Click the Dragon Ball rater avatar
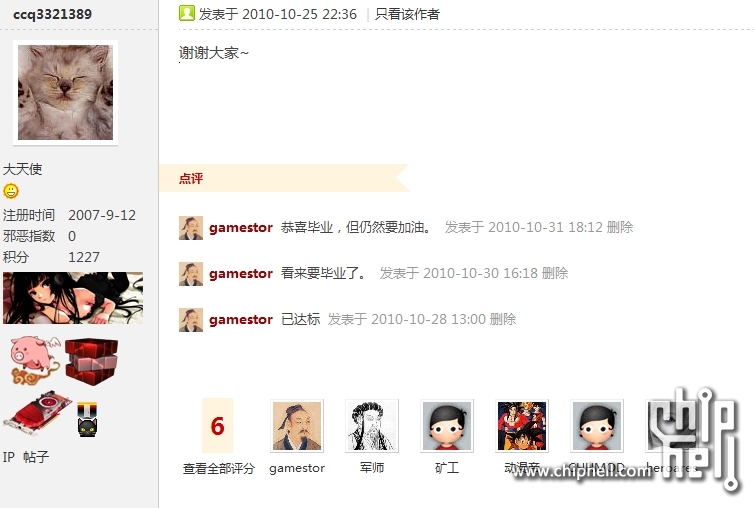Viewport: 754px width, 508px height. pyautogui.click(x=522, y=426)
